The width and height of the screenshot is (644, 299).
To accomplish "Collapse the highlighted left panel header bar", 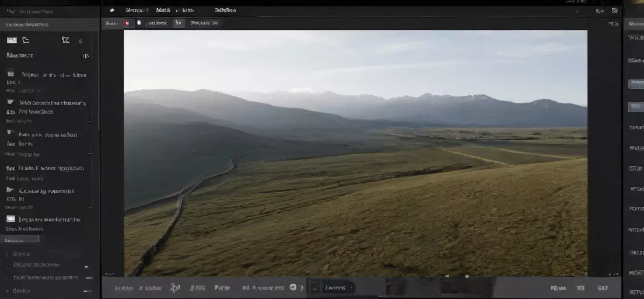I will click(x=49, y=25).
